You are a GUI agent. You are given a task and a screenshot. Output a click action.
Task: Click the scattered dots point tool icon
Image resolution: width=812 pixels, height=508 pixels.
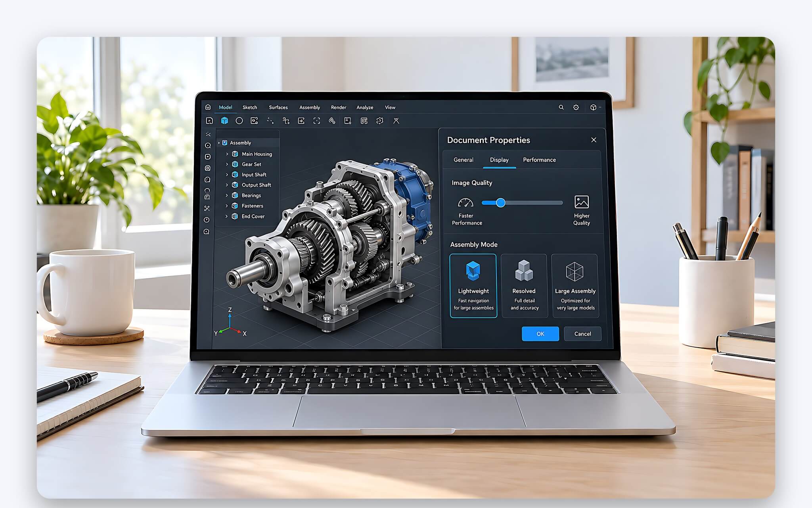pos(270,121)
